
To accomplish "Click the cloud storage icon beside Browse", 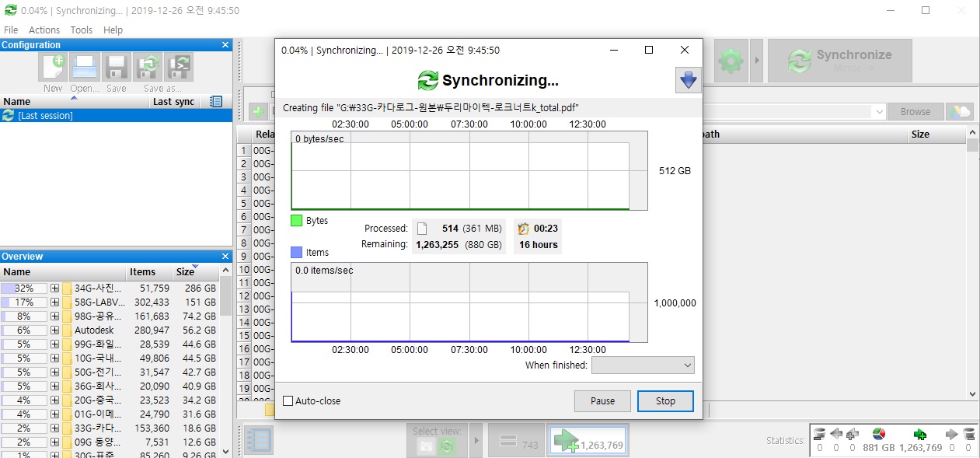I will click(x=959, y=112).
